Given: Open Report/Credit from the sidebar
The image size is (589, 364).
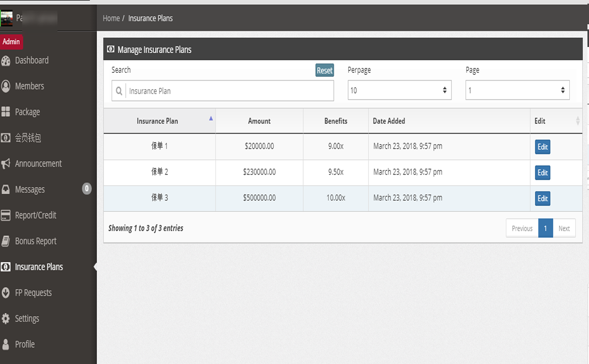Looking at the screenshot, I should [x=36, y=215].
